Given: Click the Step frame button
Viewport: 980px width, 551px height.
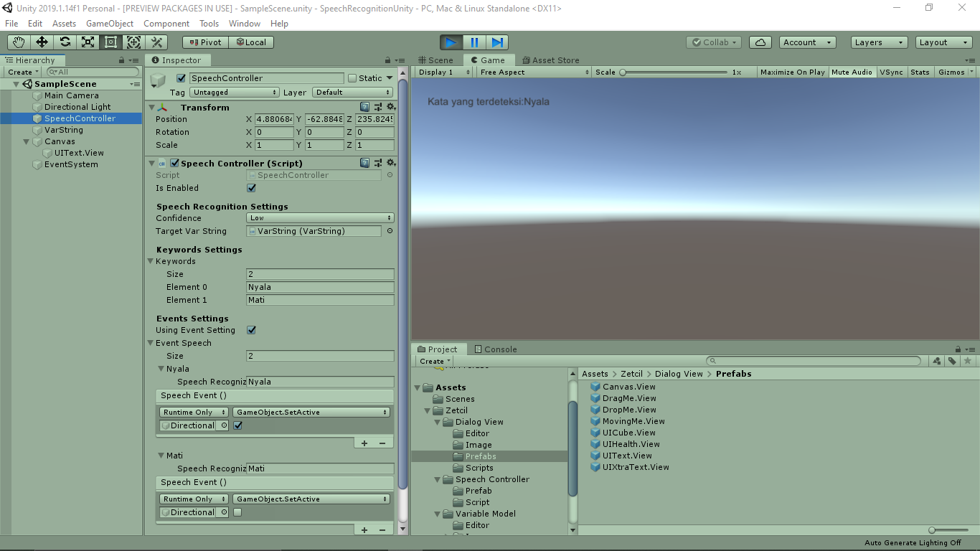Looking at the screenshot, I should pyautogui.click(x=496, y=42).
